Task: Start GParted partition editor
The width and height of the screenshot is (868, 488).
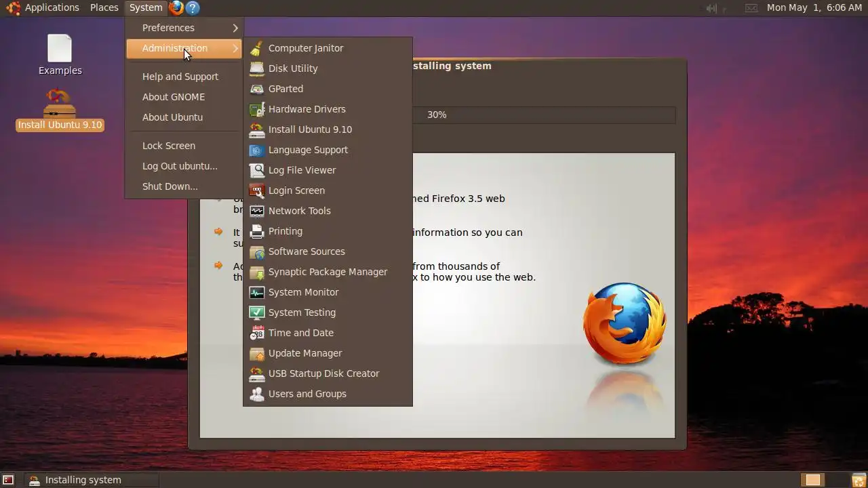Action: pos(328,89)
